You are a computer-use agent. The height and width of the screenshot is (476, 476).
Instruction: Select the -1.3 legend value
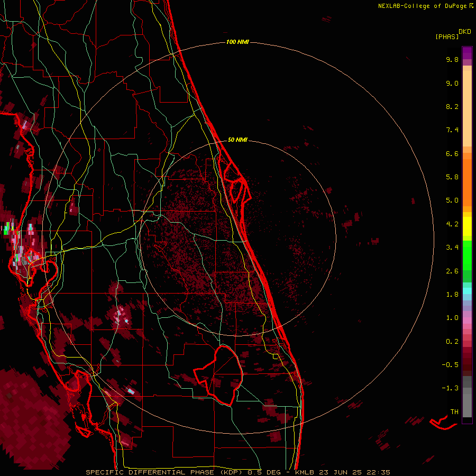[450, 388]
